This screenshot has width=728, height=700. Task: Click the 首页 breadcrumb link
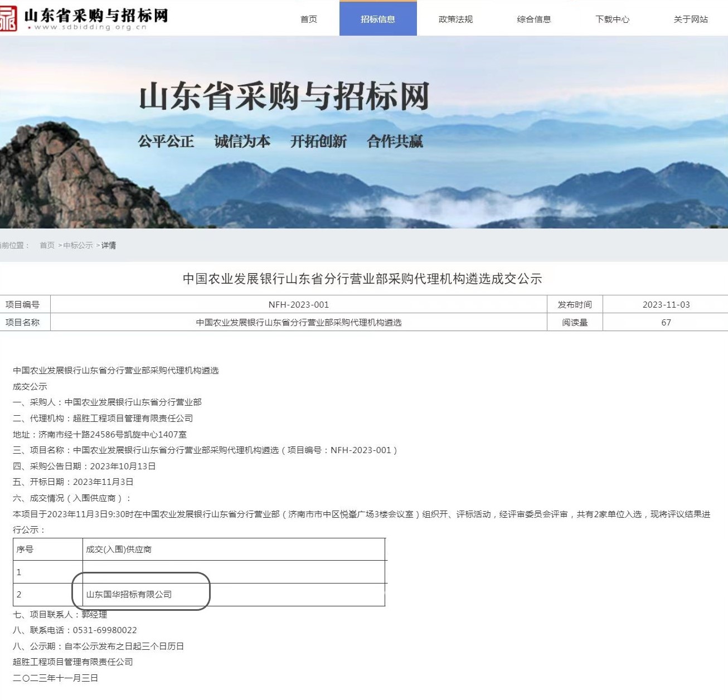click(47, 245)
